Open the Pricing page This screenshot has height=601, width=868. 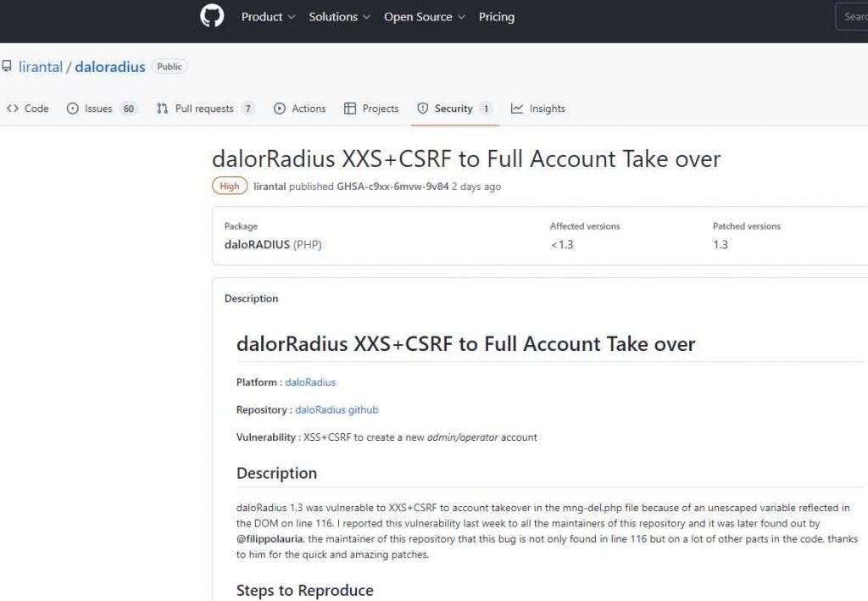pos(497,17)
